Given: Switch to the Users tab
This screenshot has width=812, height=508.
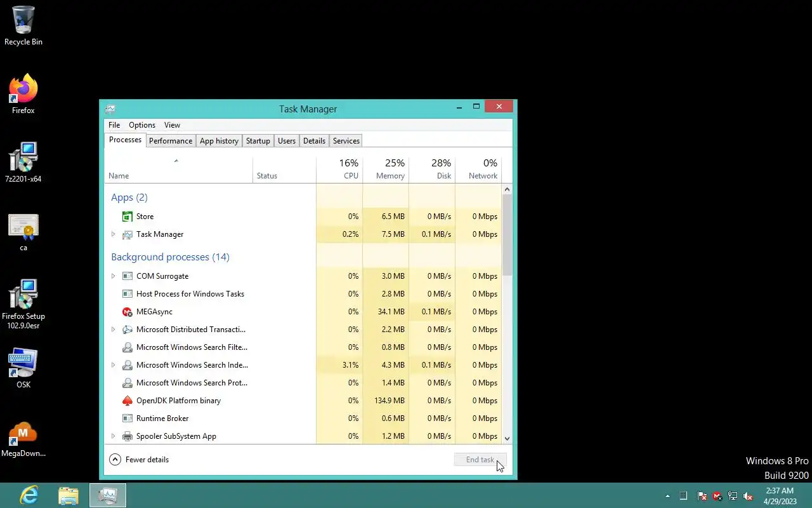Looking at the screenshot, I should (x=287, y=141).
